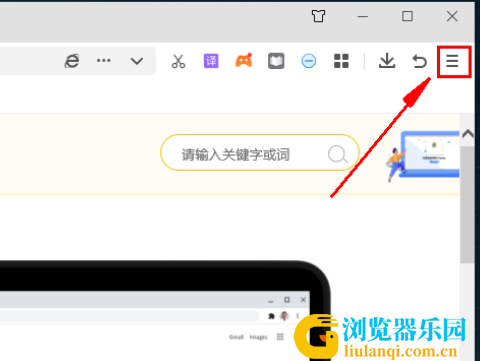Click the scrollbar up arrow
Viewport: 480px width, 361px height.
click(468, 134)
